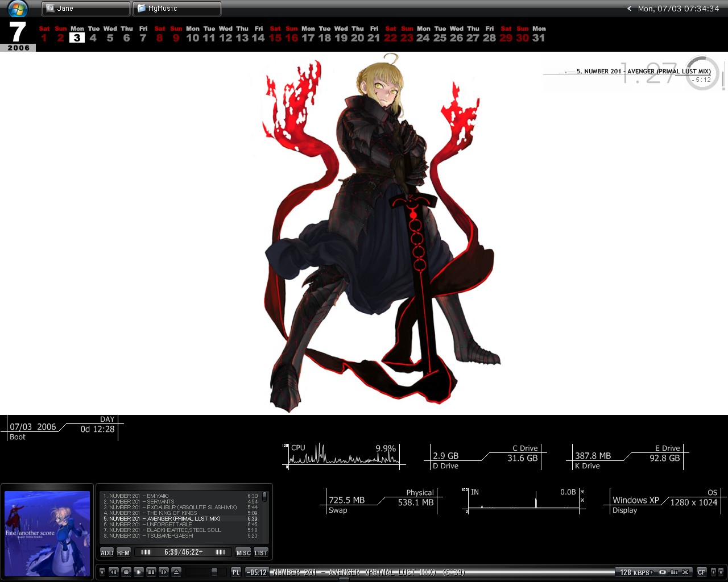This screenshot has width=728, height=582.
Task: Open the Start menu orb
Action: [18, 9]
